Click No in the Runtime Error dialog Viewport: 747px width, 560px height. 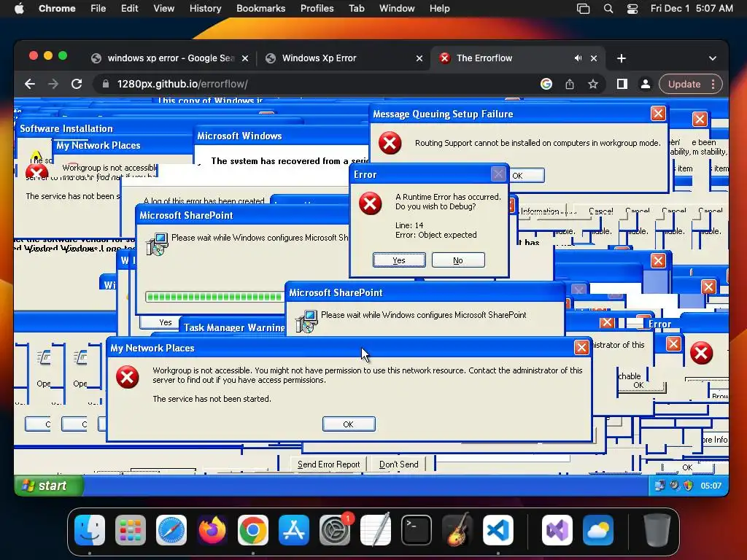[x=458, y=260]
